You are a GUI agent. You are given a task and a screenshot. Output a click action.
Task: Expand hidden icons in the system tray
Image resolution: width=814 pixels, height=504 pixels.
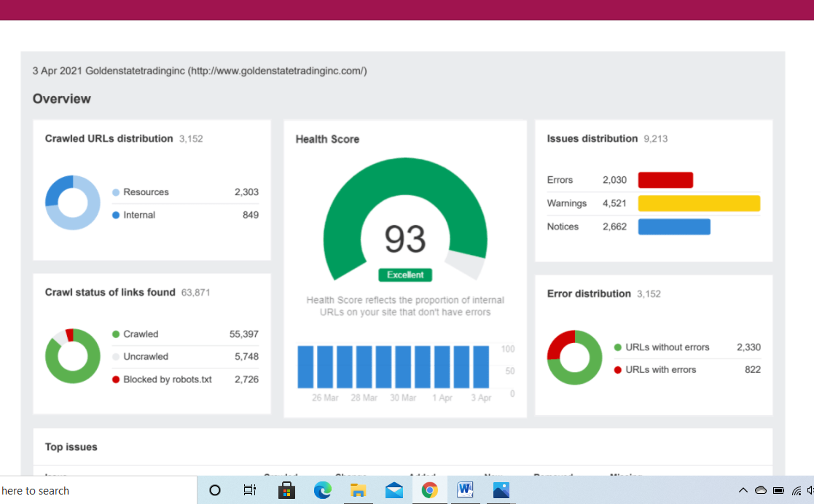[743, 490]
